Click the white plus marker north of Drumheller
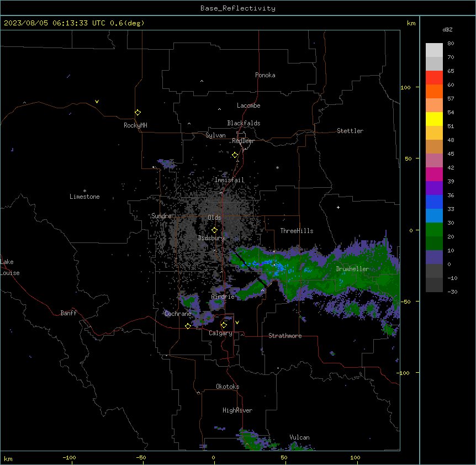 (x=338, y=207)
